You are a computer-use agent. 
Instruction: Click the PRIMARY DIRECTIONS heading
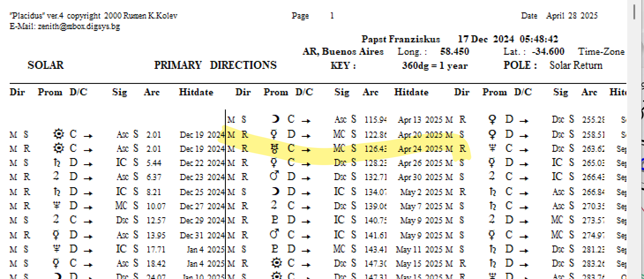click(x=215, y=65)
